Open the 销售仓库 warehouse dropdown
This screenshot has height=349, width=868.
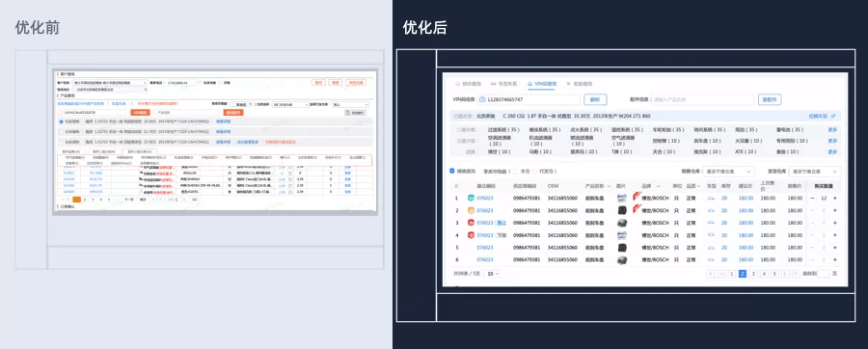[729, 172]
